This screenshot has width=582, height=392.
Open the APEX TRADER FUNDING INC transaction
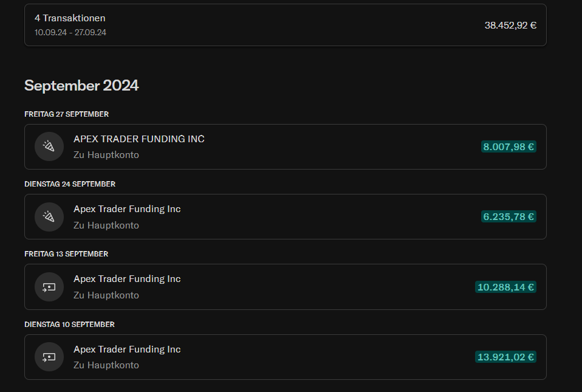pyautogui.click(x=285, y=146)
